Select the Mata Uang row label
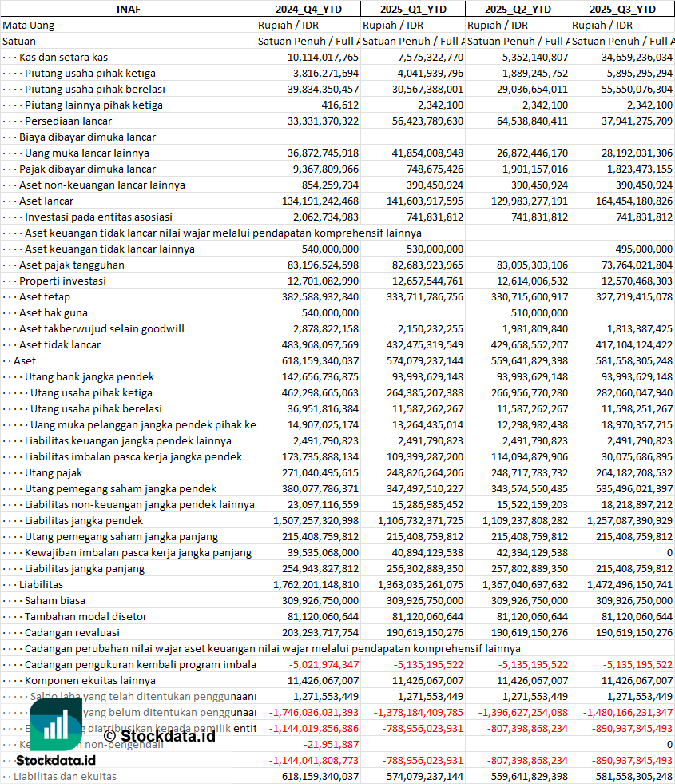 [29, 25]
